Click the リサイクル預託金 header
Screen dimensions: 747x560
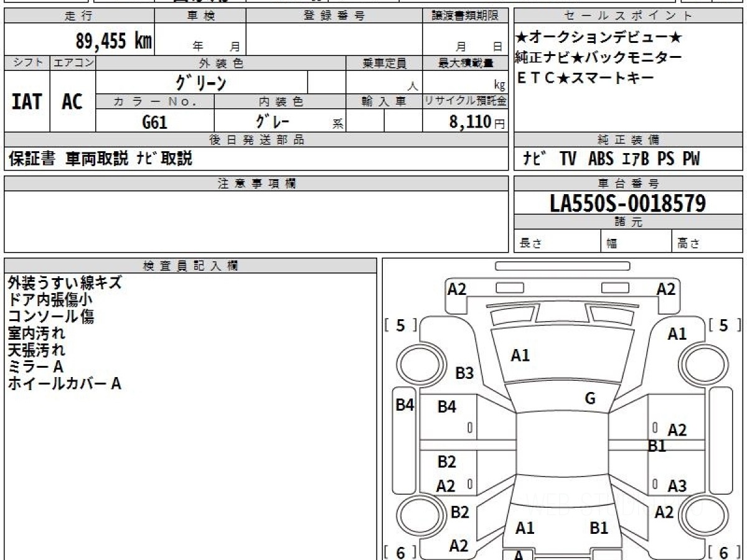(465, 101)
